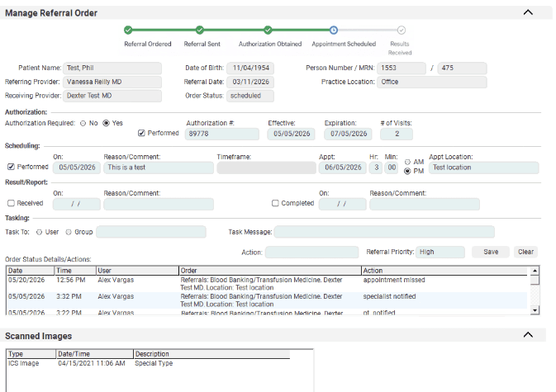Sort order history by Order column
The image size is (556, 392).
click(x=270, y=271)
